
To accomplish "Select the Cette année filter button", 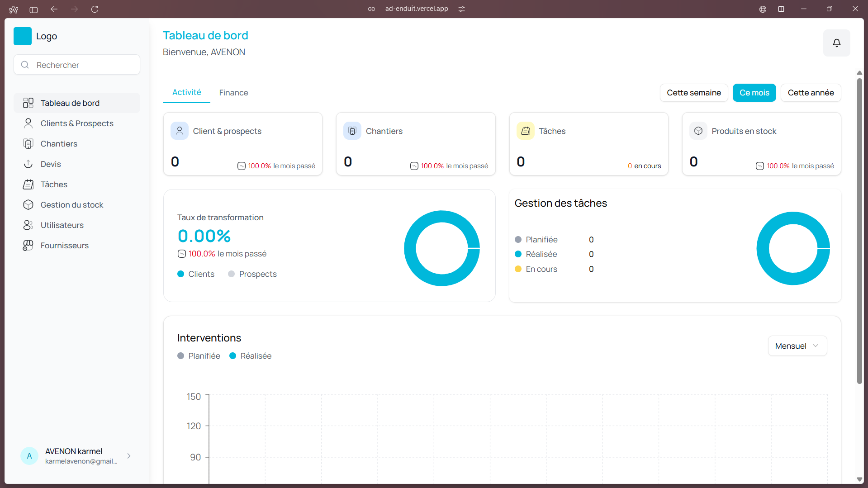I will 810,93.
